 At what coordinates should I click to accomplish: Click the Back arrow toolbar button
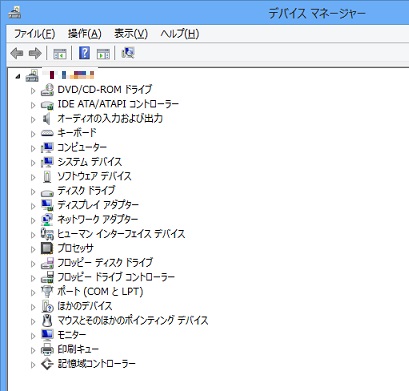pyautogui.click(x=17, y=53)
